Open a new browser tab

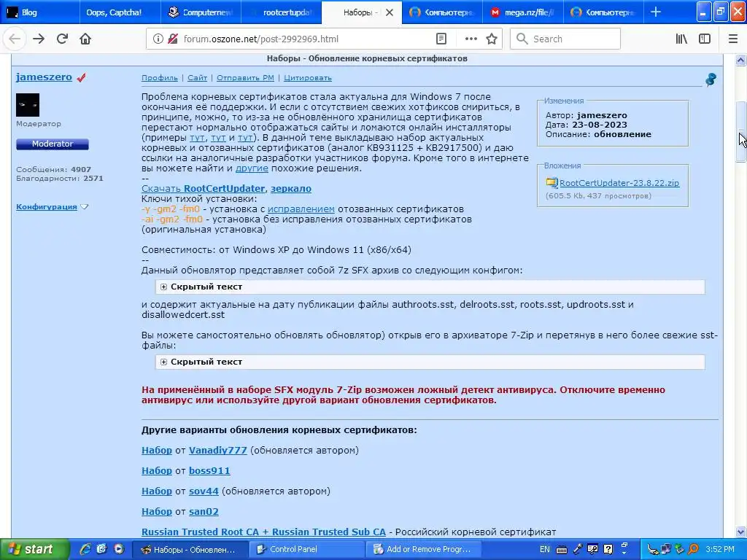tap(656, 12)
